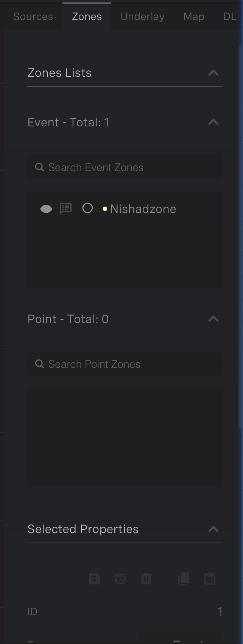Toggle the circle outline indicator beside Nishadzone
Viewport: 243px width, 644px height.
[x=87, y=208]
